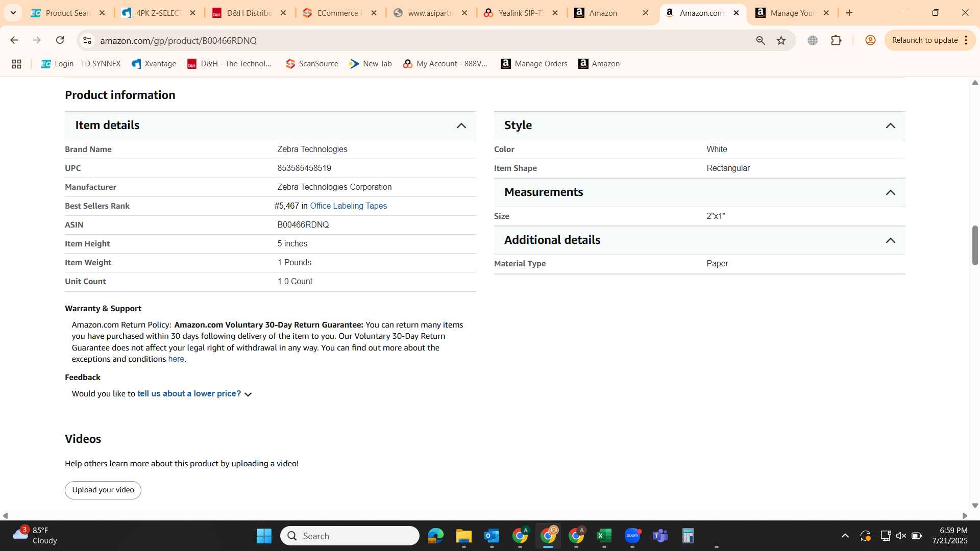Collapse the Measurements section
The image size is (980, 551).
pyautogui.click(x=891, y=192)
